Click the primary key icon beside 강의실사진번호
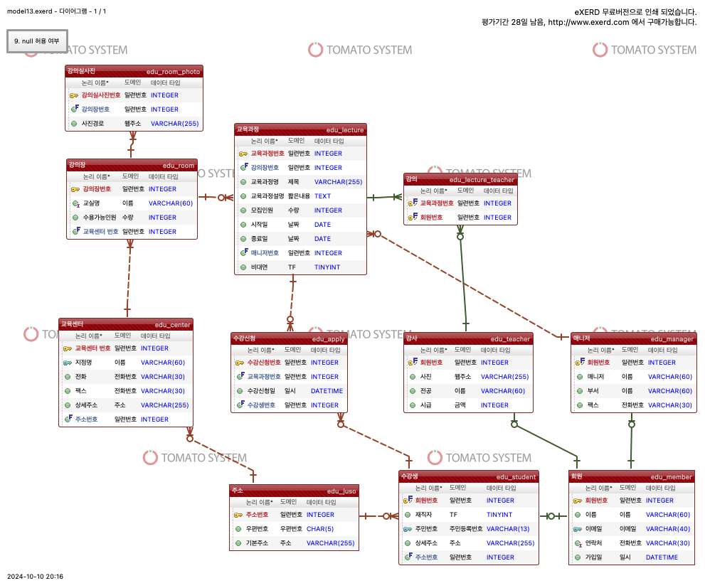Image resolution: width=705 pixels, height=588 pixels. point(74,95)
